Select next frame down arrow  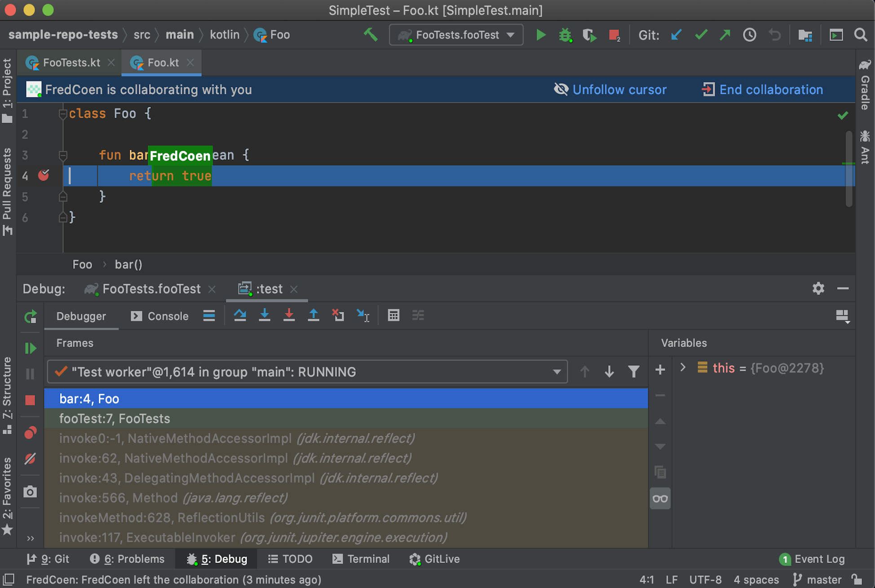(x=609, y=372)
